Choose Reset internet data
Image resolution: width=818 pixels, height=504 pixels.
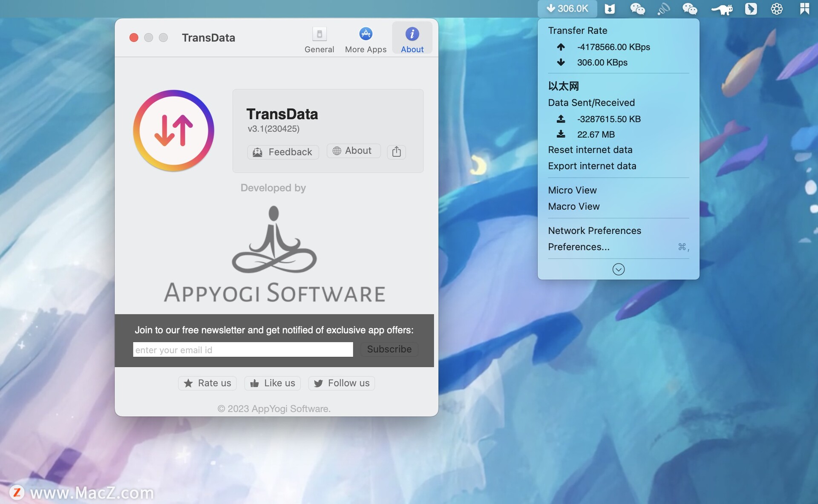[590, 150]
